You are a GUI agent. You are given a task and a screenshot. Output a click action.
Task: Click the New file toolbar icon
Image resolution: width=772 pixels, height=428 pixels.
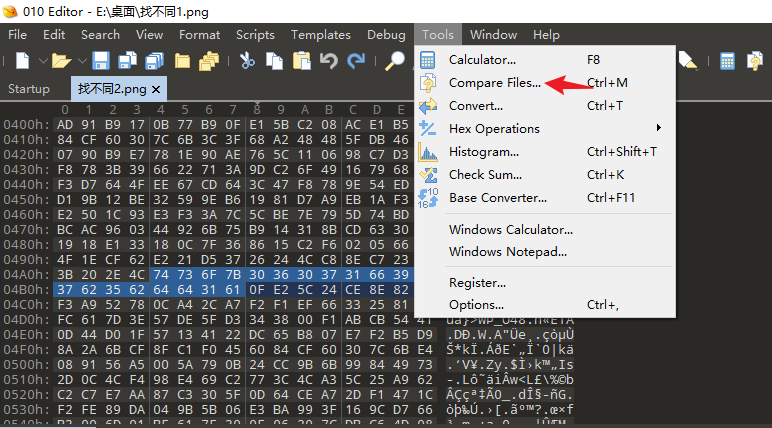(x=22, y=61)
